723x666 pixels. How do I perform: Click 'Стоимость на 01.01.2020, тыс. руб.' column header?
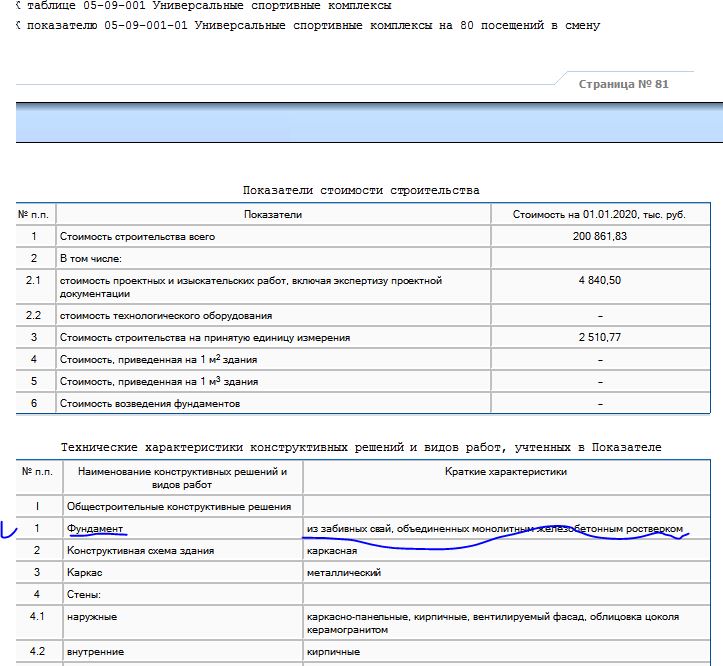coord(599,214)
